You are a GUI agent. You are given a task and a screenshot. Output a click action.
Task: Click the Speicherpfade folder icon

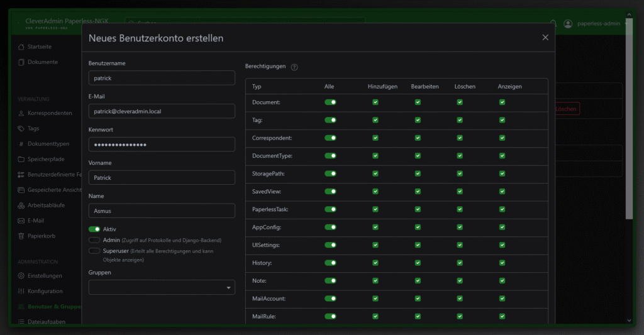[x=21, y=160]
